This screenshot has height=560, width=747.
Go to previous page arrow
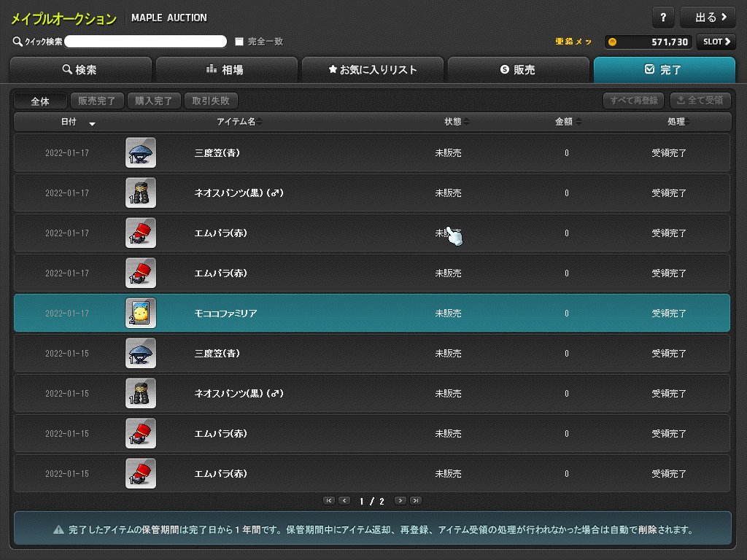pos(344,500)
